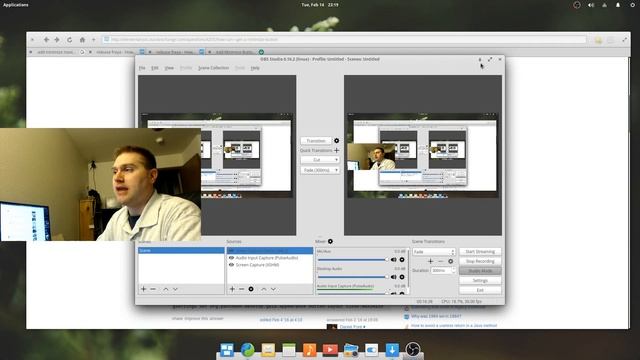Add a quick transition with plus icon
The height and width of the screenshot is (360, 640).
pos(336,150)
